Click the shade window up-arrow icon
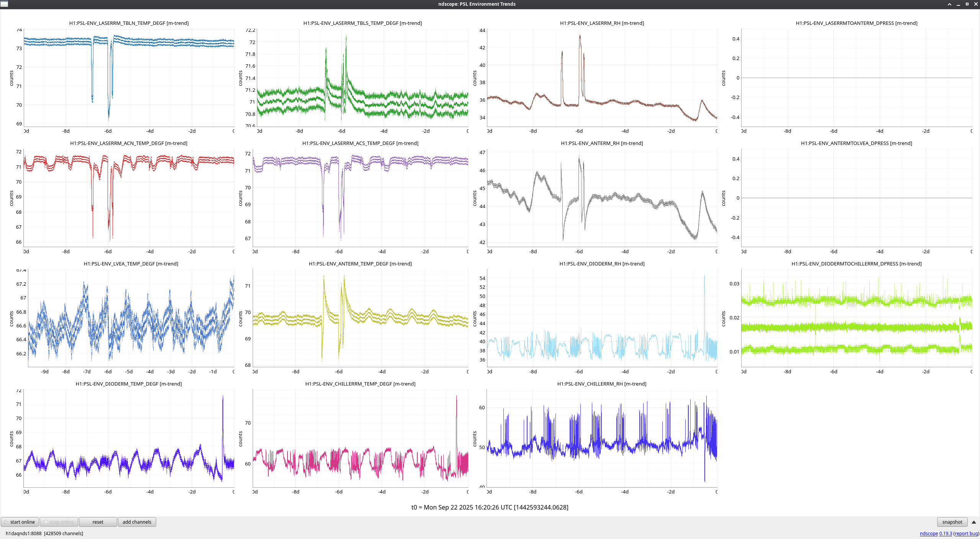Screen dimensions: 980x539 point(949,4)
